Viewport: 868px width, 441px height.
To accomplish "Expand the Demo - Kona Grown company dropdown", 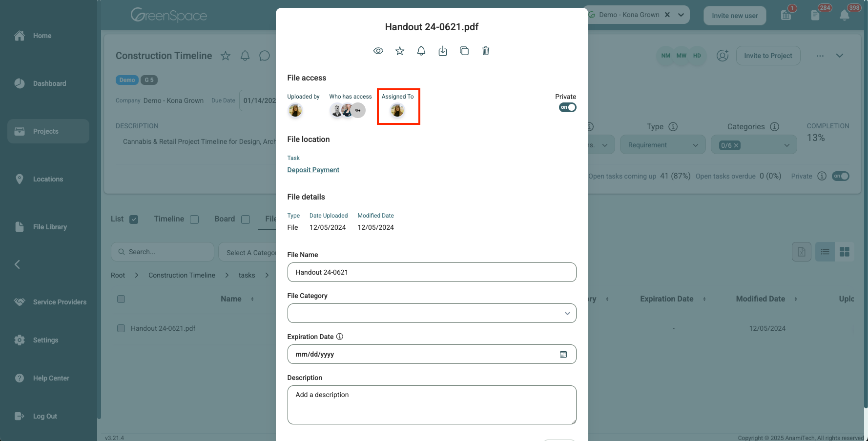I will tap(681, 15).
